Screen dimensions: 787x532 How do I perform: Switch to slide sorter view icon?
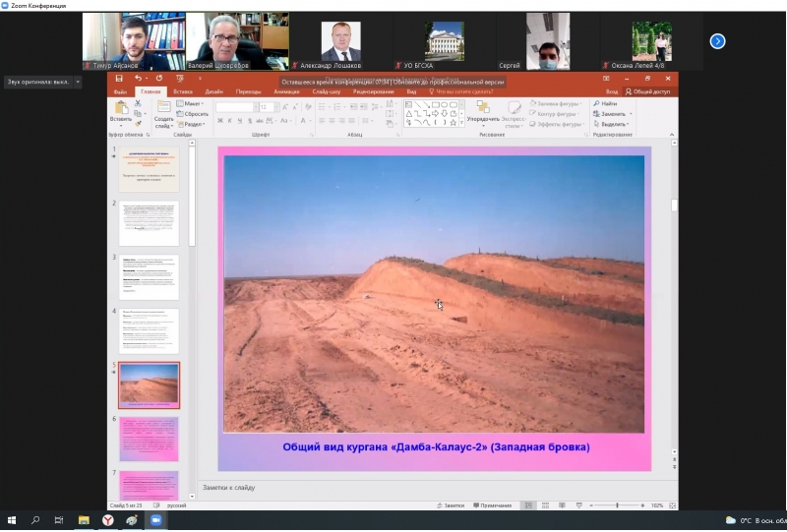(x=545, y=505)
